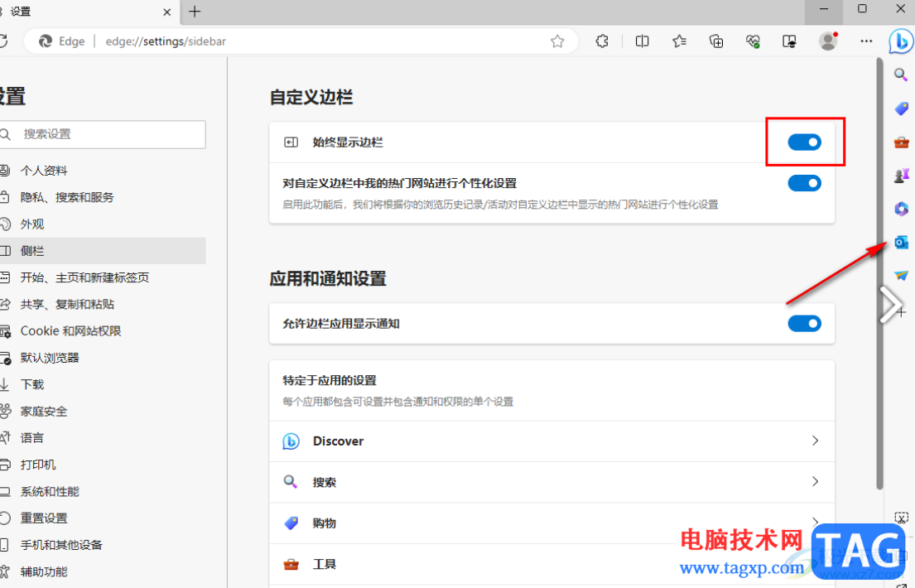Turn off 始终显示边栏 toggle
The height and width of the screenshot is (588, 915).
(804, 142)
